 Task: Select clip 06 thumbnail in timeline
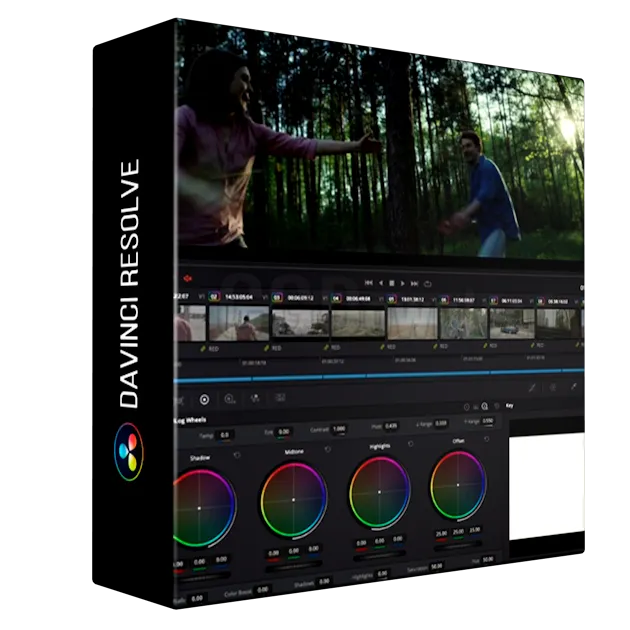pyautogui.click(x=463, y=324)
